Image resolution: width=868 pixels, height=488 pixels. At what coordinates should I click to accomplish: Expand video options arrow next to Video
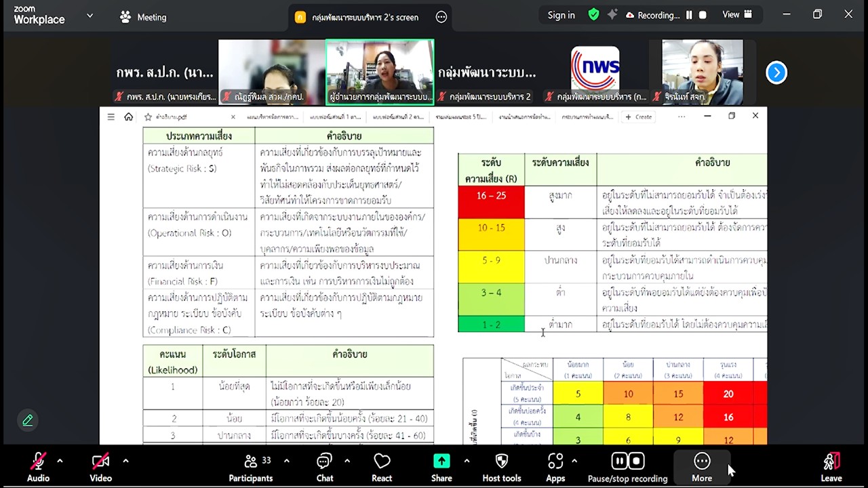click(x=125, y=461)
